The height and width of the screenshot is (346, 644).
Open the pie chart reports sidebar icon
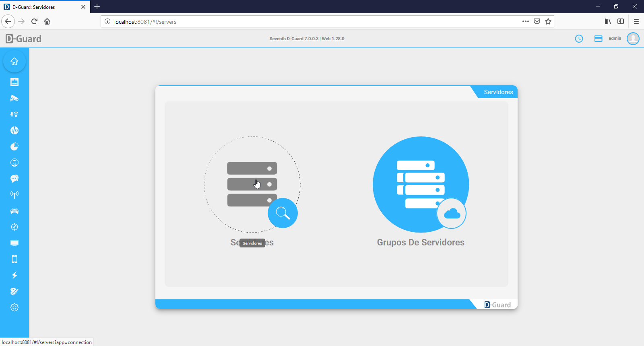[x=14, y=146]
